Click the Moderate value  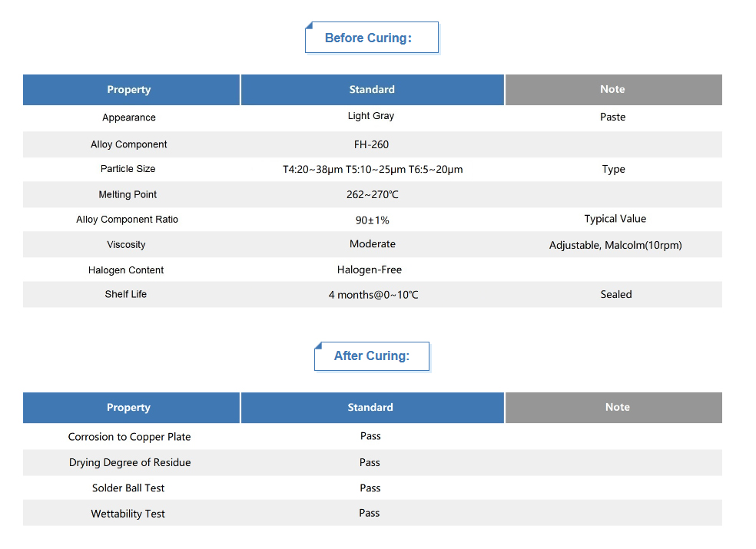pyautogui.click(x=372, y=244)
